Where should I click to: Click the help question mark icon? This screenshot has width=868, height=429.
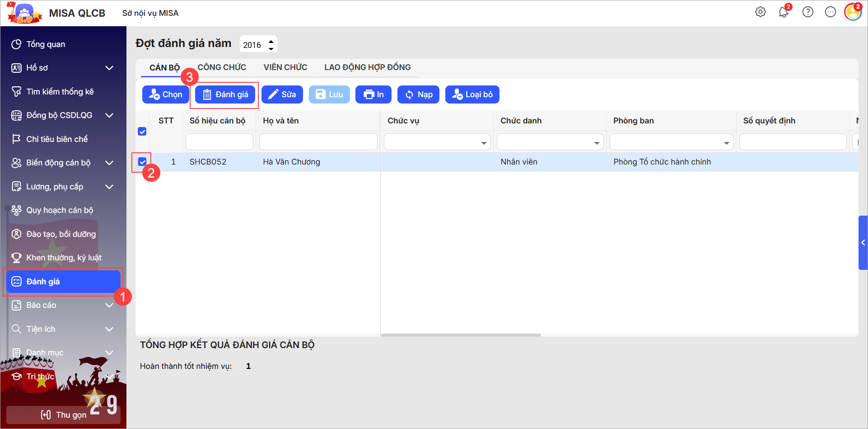807,12
